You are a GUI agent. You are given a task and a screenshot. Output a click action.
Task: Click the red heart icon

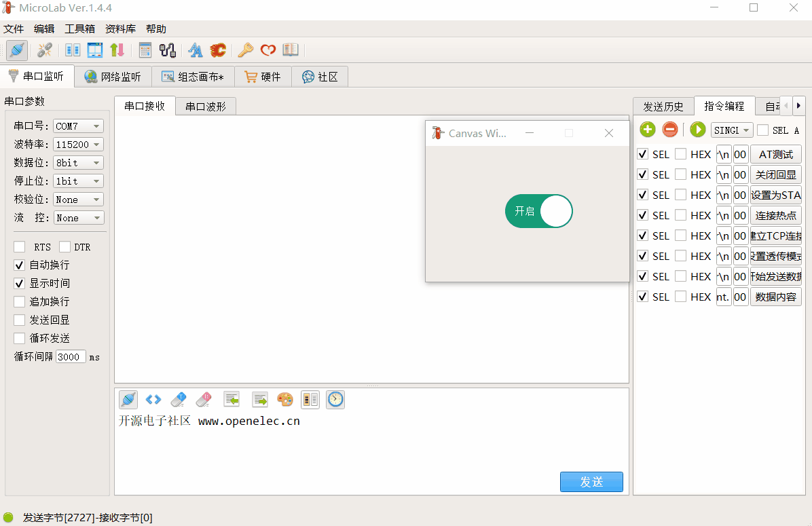267,50
